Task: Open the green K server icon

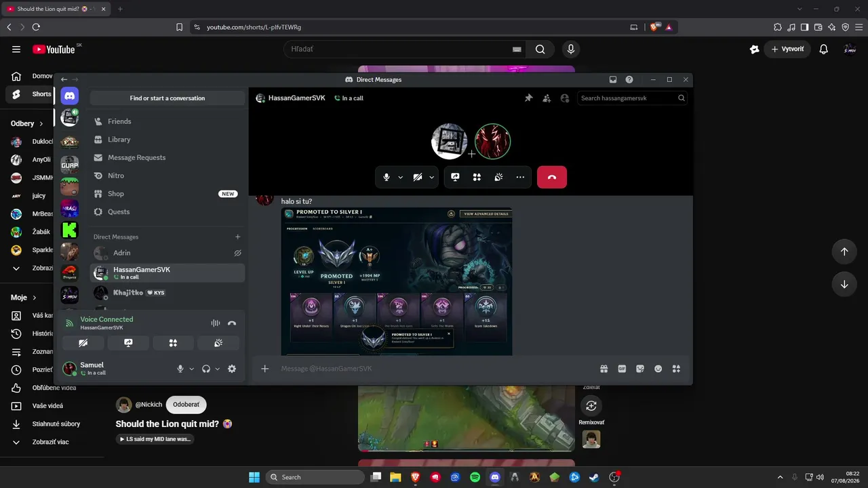Action: 70,230
